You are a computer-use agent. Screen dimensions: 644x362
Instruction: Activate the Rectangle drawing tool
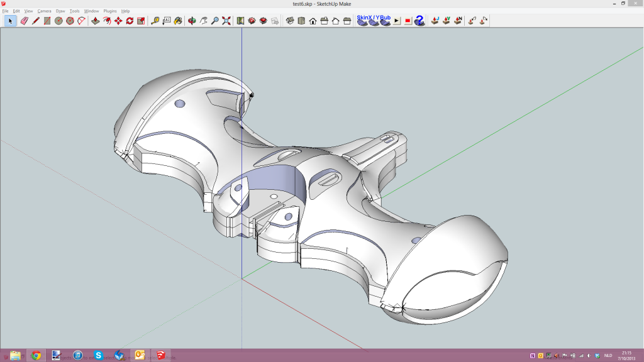pos(47,21)
